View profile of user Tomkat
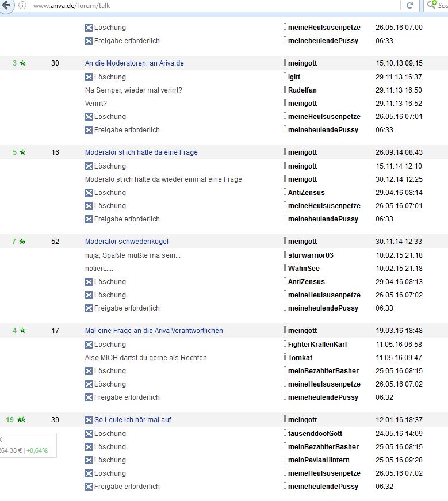Screen dimensions: 448x501 click(301, 358)
